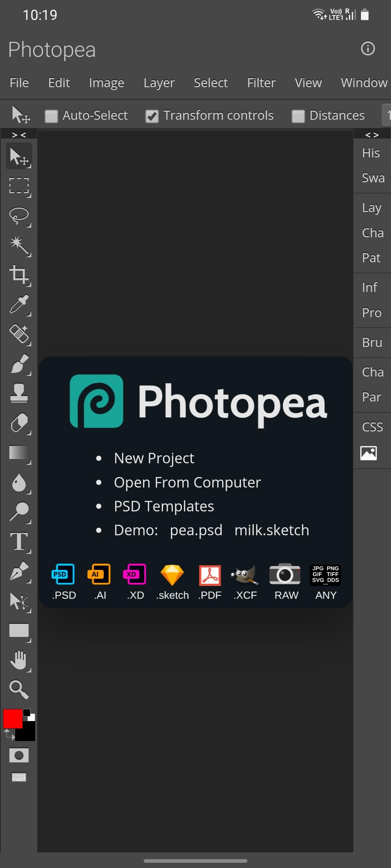Open the Layer menu

click(x=159, y=83)
